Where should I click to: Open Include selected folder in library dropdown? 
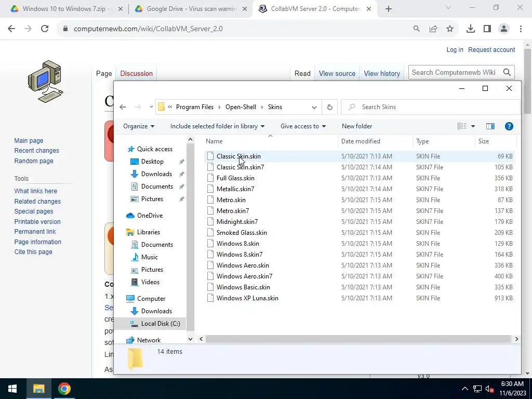(x=217, y=126)
